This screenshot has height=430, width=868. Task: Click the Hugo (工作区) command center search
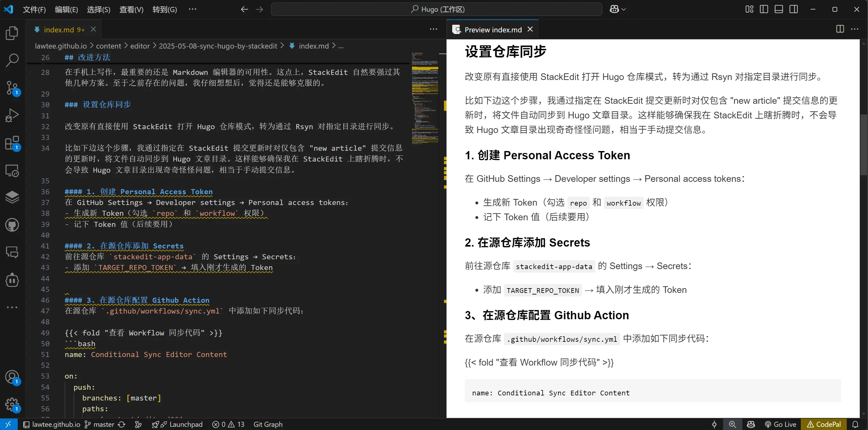point(436,10)
